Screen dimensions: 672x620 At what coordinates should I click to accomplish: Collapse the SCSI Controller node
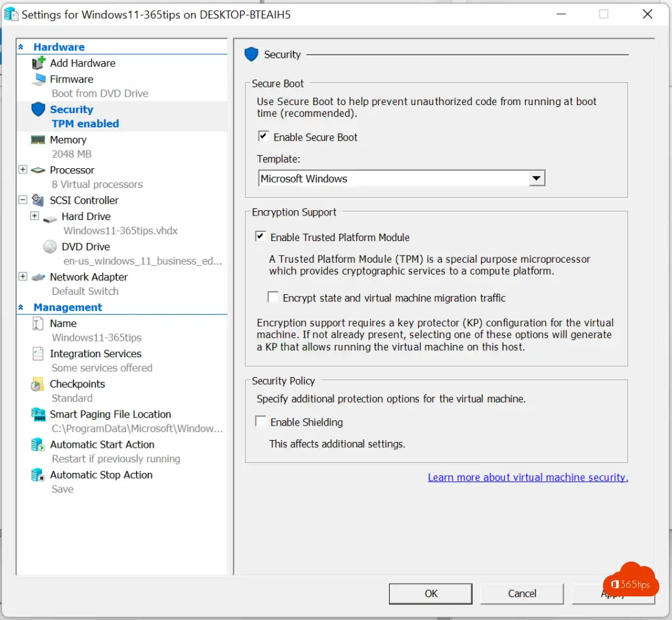point(23,200)
